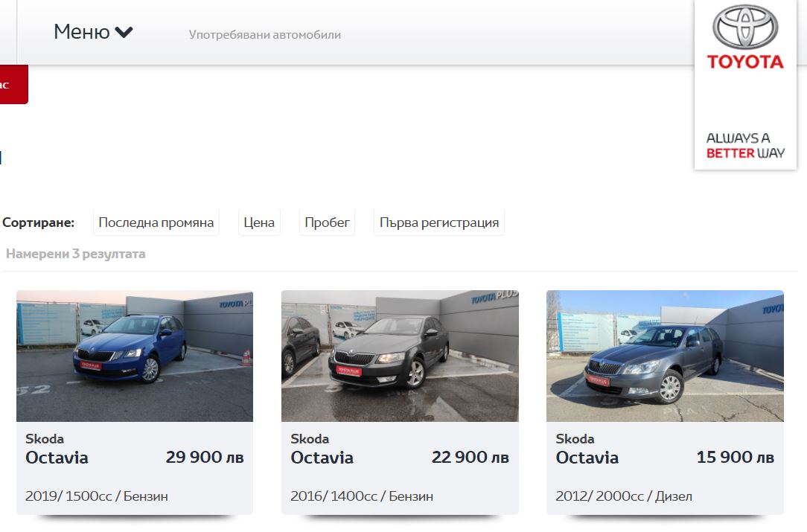Click the 15 900 лв price label
This screenshot has width=807, height=532.
tap(733, 457)
